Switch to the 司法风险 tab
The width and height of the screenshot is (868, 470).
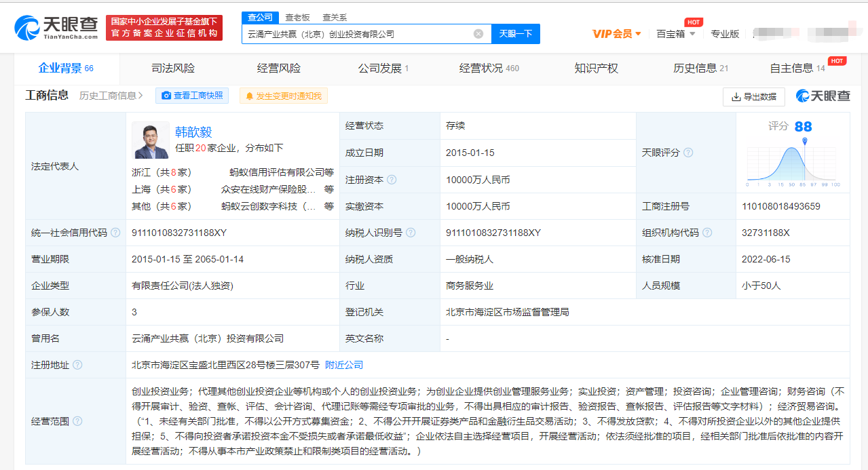pyautogui.click(x=172, y=68)
